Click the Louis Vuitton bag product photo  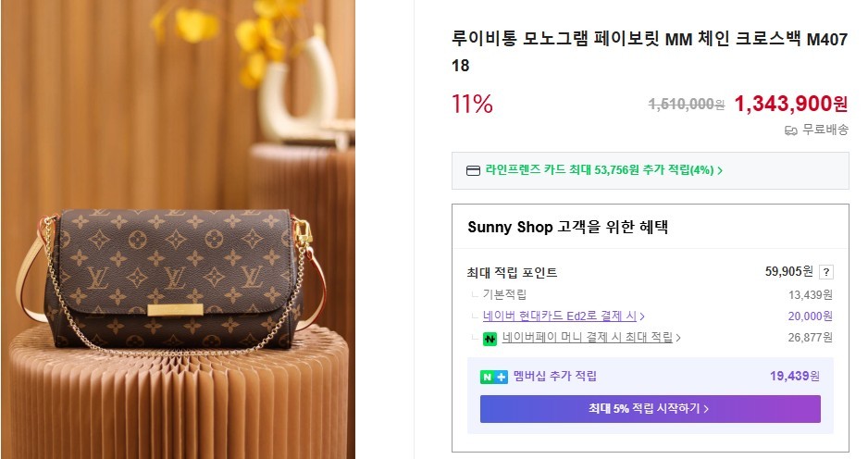coord(178,278)
